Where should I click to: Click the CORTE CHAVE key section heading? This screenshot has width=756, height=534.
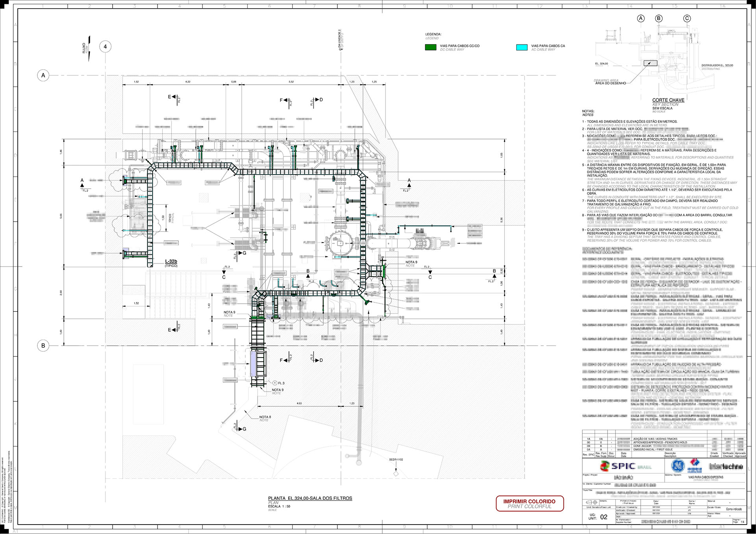tap(669, 100)
